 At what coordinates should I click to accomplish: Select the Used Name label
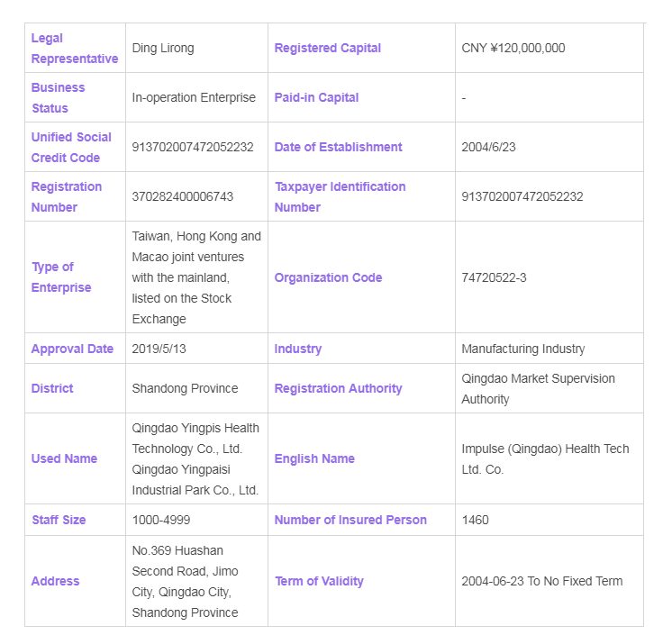(64, 458)
